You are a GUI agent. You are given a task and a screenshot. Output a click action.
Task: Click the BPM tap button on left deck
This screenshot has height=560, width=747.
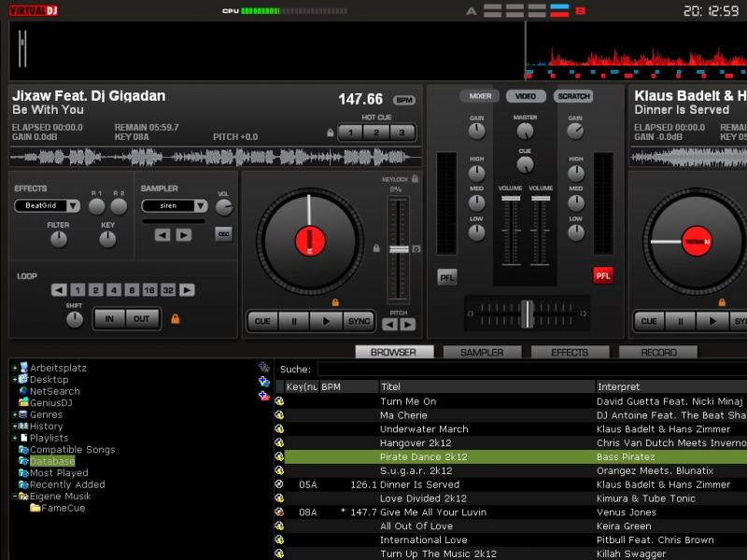(403, 100)
